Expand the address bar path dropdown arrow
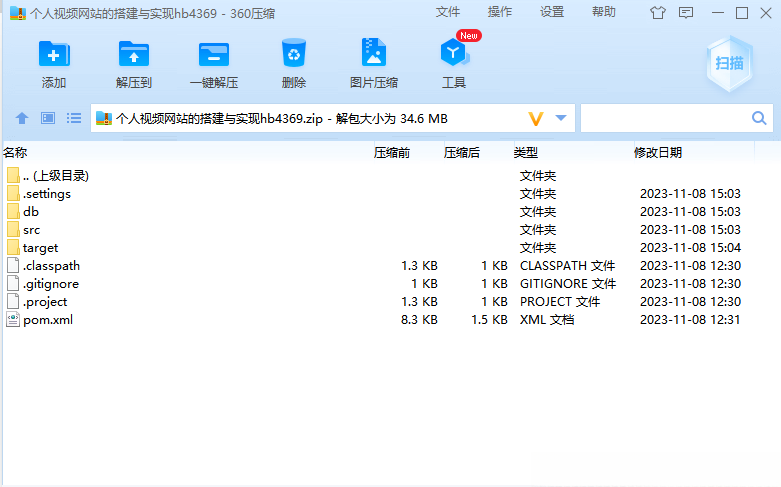781x487 pixels. tap(561, 119)
